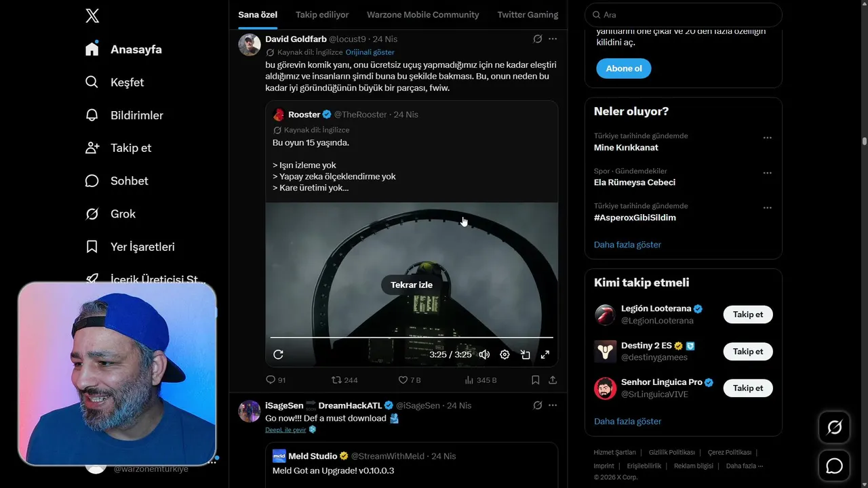Open options for #AsperoxGibiSildim trend
The image size is (868, 488).
[767, 208]
